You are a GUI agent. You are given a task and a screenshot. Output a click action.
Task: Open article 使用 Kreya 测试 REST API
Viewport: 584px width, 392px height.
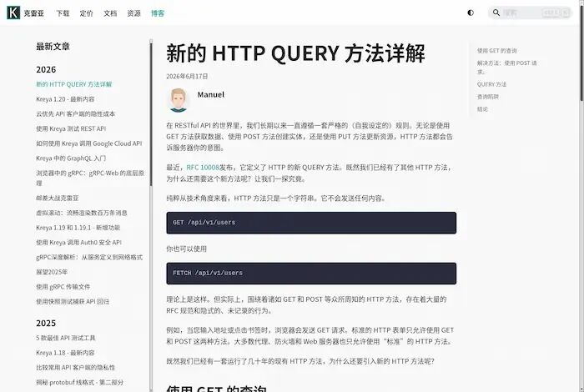[71, 128]
